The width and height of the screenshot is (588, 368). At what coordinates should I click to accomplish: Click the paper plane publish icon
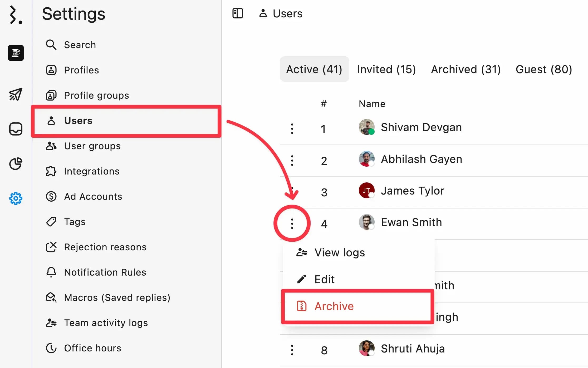pos(16,94)
